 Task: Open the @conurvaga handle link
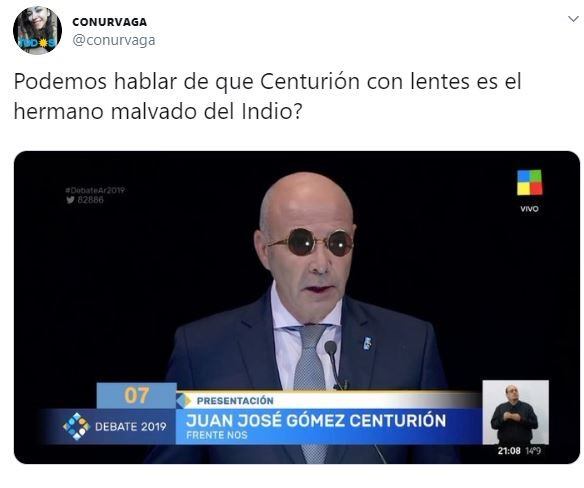[x=114, y=40]
